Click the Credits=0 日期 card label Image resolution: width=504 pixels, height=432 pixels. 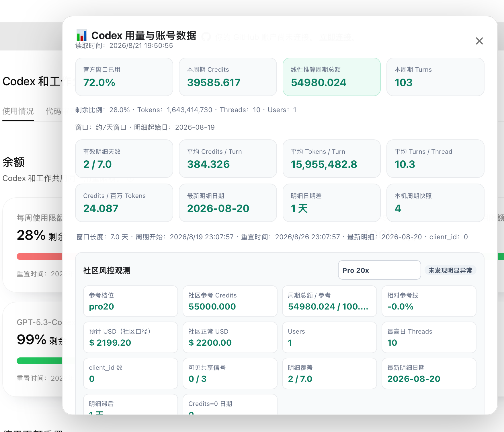pos(210,404)
